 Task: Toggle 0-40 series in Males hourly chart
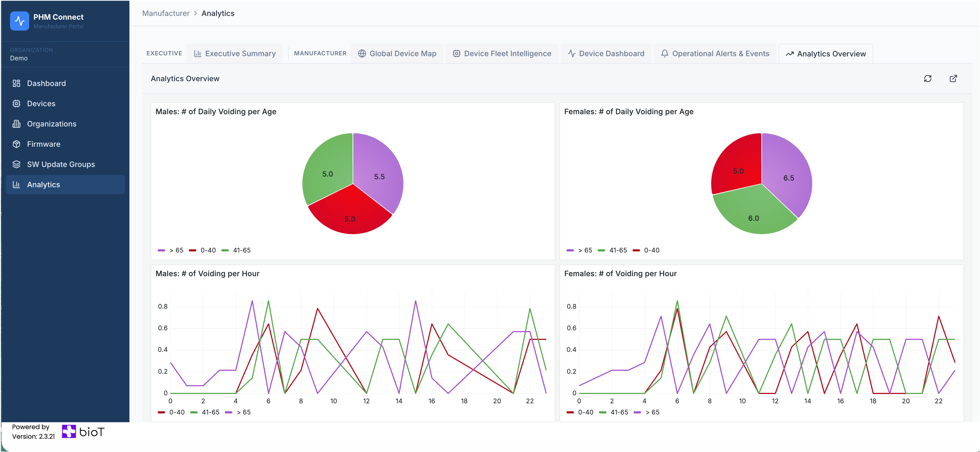172,412
